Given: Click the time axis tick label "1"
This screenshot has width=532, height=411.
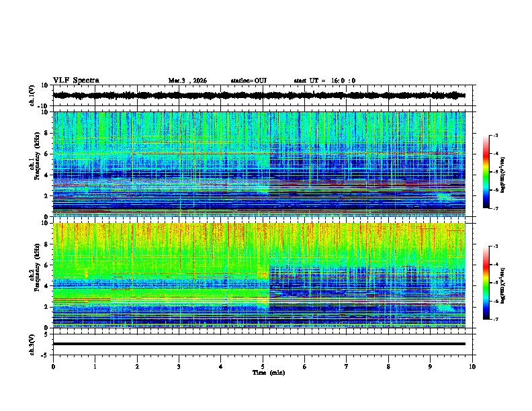Looking at the screenshot, I should (95, 367).
